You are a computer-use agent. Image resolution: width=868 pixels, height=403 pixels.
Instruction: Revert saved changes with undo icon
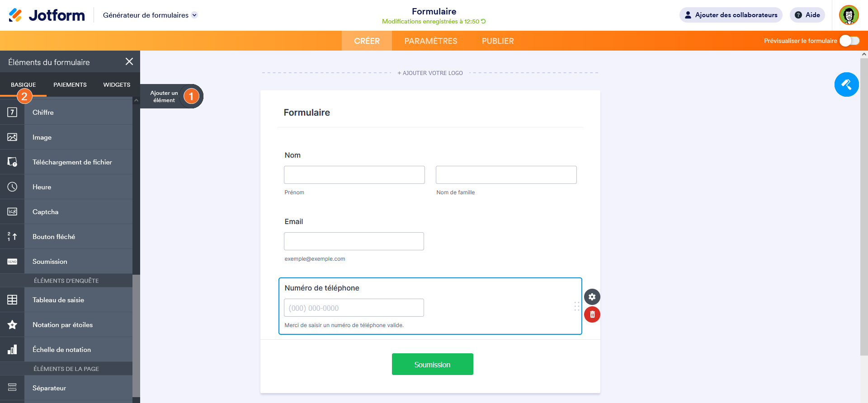tap(483, 21)
